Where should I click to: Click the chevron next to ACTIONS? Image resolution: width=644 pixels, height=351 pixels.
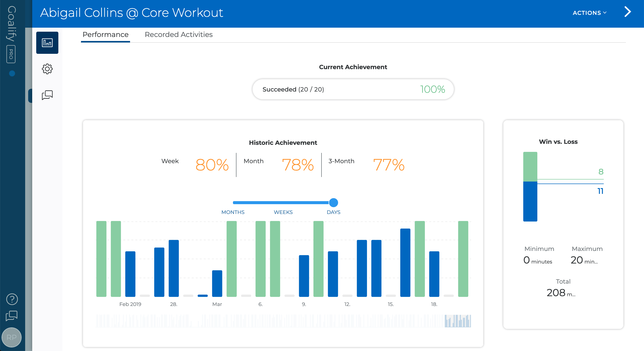605,13
